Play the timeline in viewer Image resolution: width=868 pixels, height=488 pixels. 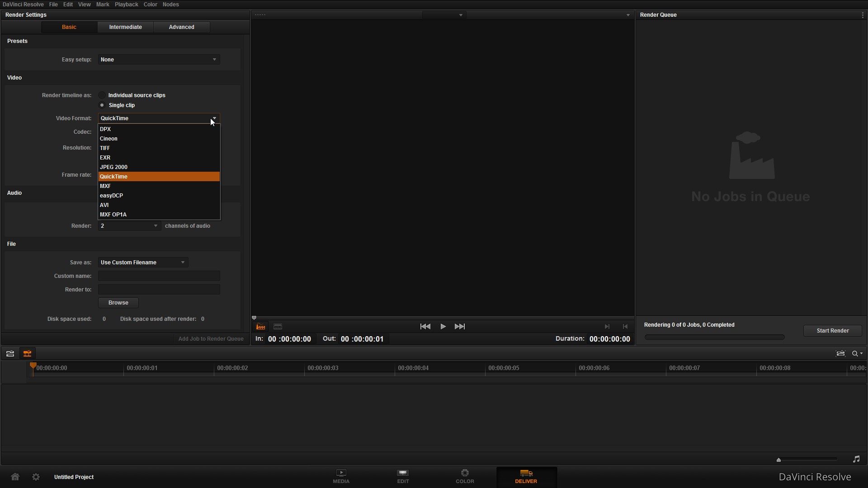click(x=443, y=326)
